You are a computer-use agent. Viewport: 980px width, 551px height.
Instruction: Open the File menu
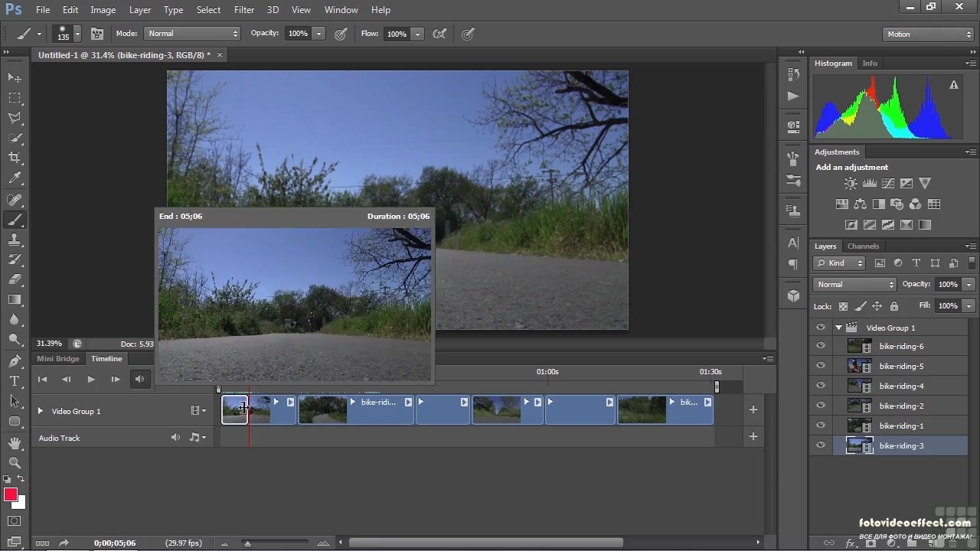click(43, 10)
